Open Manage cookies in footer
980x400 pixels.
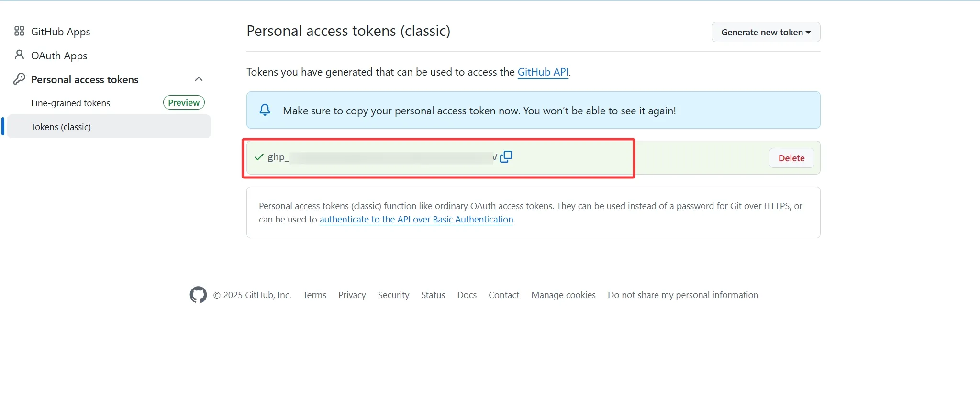[x=563, y=295]
